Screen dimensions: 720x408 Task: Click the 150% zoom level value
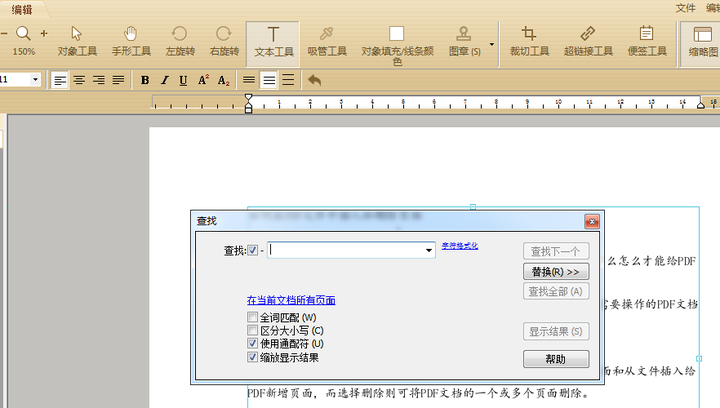coord(24,51)
